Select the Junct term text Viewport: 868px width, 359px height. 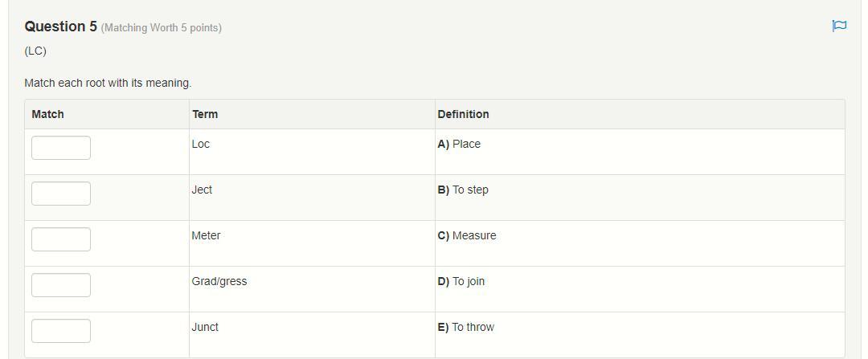coord(205,328)
